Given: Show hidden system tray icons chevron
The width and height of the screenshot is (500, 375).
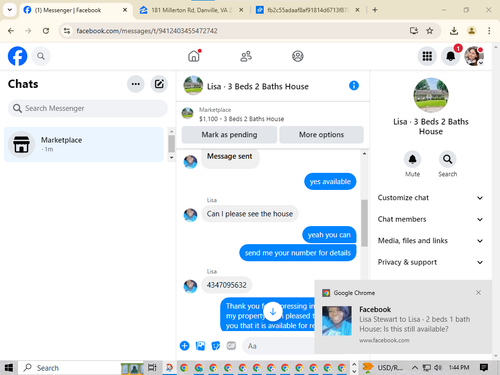Looking at the screenshot, I should [x=414, y=367].
